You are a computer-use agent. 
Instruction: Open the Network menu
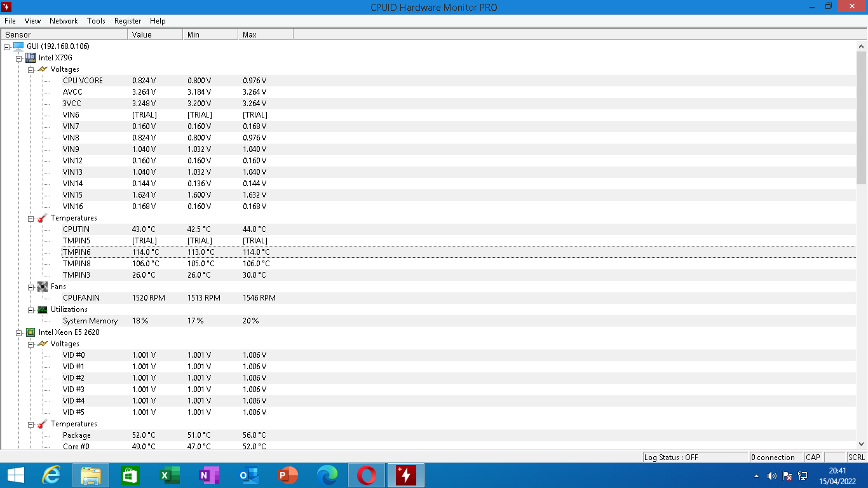64,21
